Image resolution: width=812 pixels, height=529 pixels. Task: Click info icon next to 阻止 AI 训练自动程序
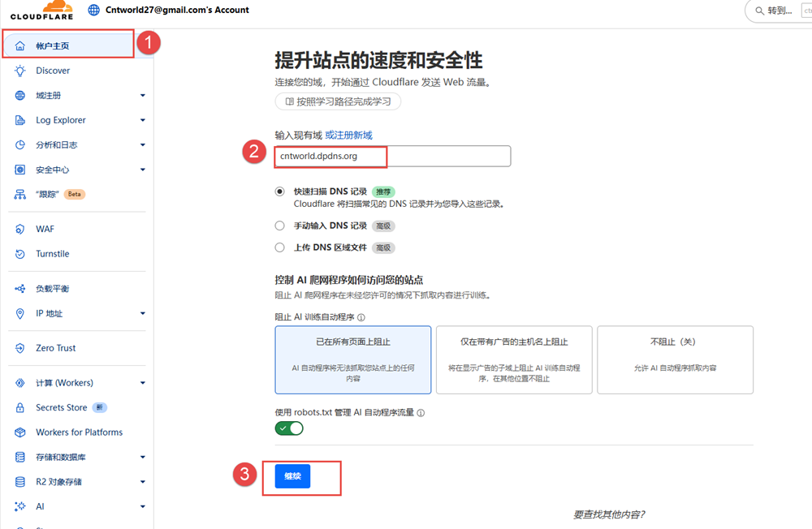click(x=361, y=317)
